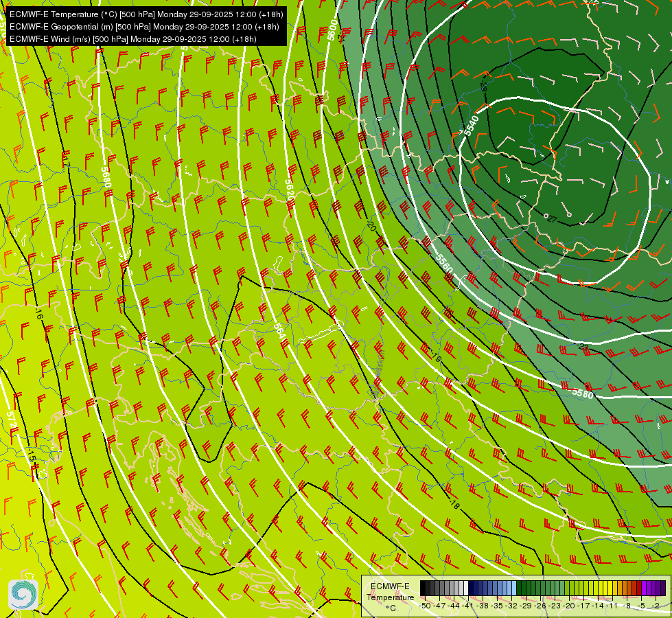Viewport: 672px width, 618px height.
Task: Click the -20 value on temperature legend
Action: pyautogui.click(x=570, y=605)
